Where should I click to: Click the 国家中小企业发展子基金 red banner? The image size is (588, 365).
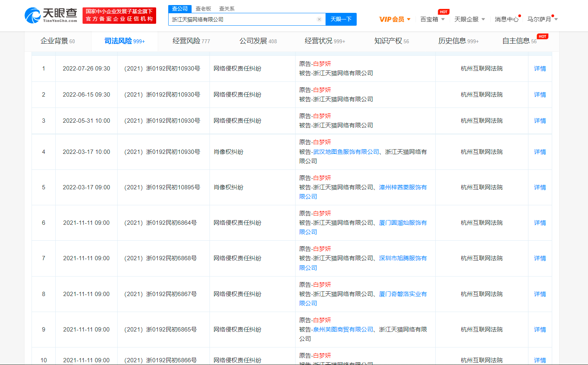tap(119, 15)
